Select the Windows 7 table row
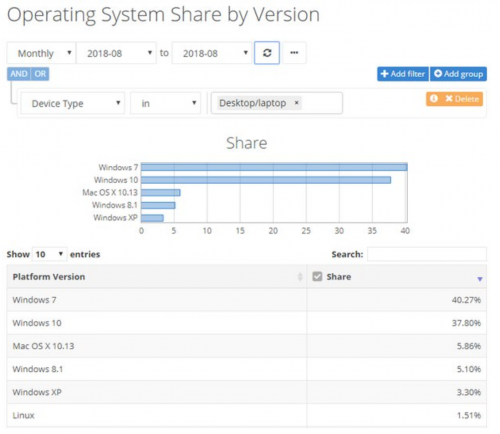This screenshot has width=500, height=434. 247,300
